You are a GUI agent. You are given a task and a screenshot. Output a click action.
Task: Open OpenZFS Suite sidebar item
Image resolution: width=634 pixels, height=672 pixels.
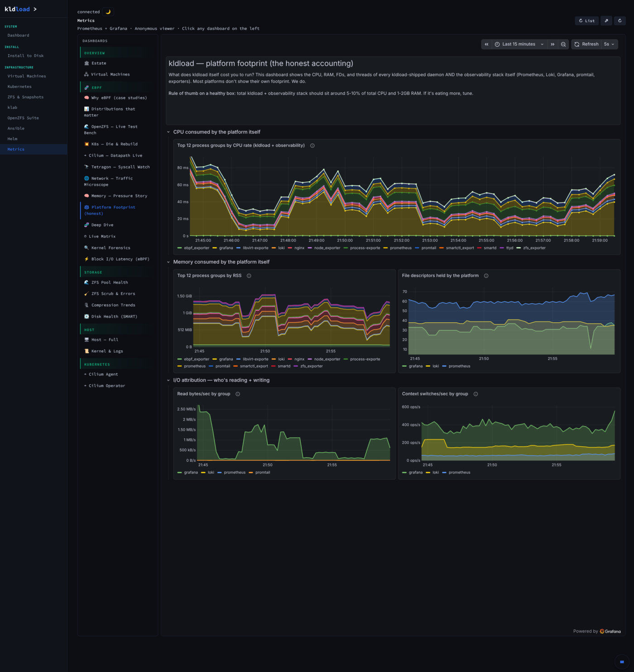click(x=34, y=118)
